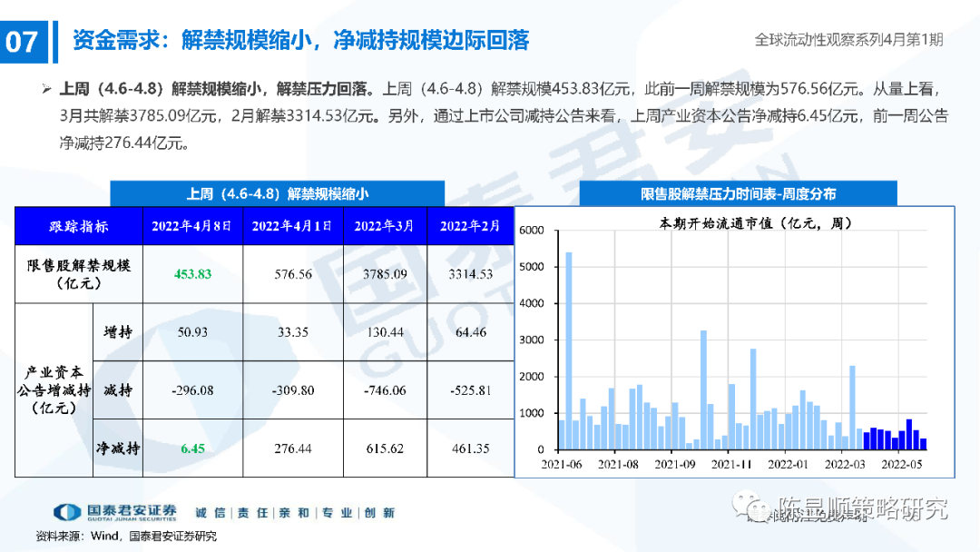The height and width of the screenshot is (552, 980).
Task: Select the slide title 资金需求 heading
Action: click(300, 41)
